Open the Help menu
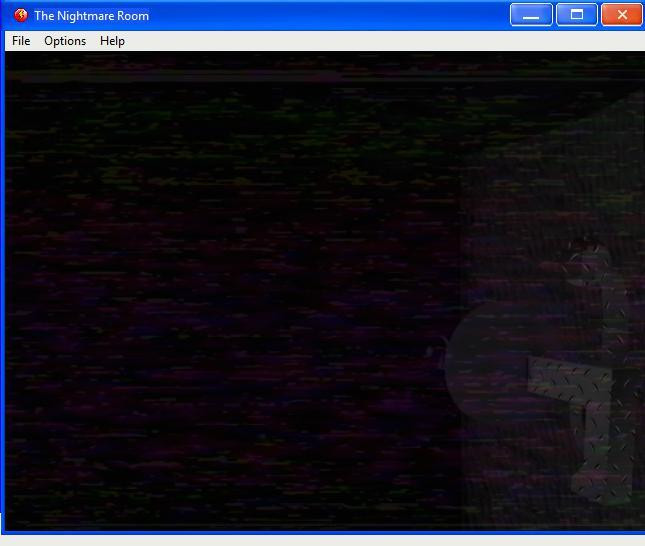 click(112, 41)
